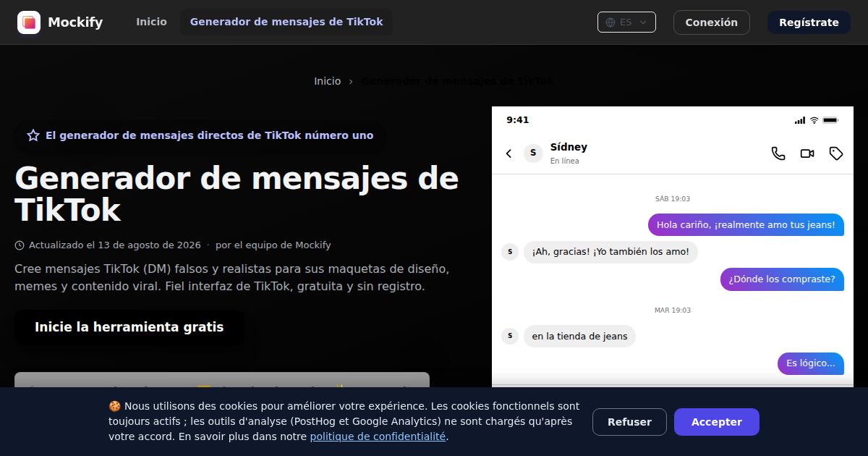Expand the ES language dropdown
Image resolution: width=868 pixels, height=456 pixels.
tap(626, 22)
